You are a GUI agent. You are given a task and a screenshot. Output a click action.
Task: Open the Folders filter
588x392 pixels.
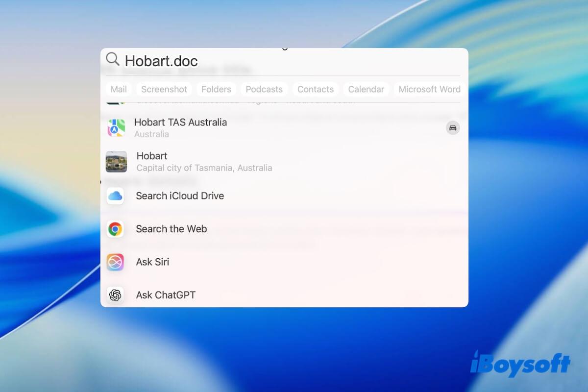[x=216, y=89]
